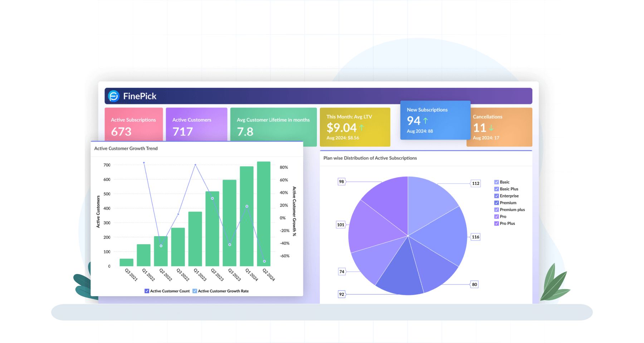Click the Q1 2022 bar

click(143, 255)
